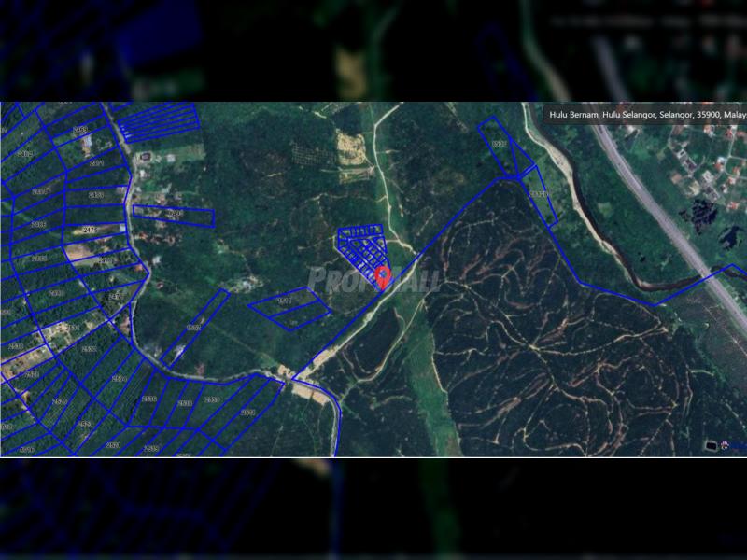747x560 pixels.
Task: Click the residential housing area at top right
Action: coord(712,168)
